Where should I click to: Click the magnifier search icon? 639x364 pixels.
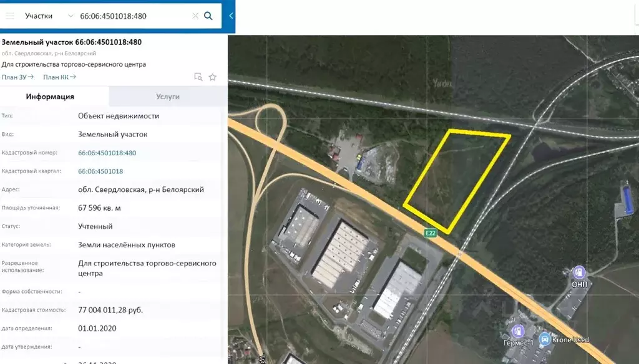click(x=208, y=16)
